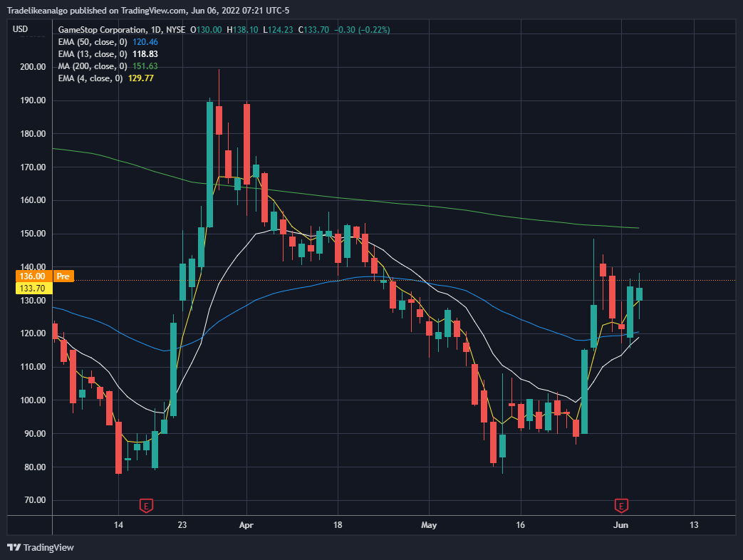
Task: Click the earnings 'E' marker near March 14
Action: click(x=147, y=506)
